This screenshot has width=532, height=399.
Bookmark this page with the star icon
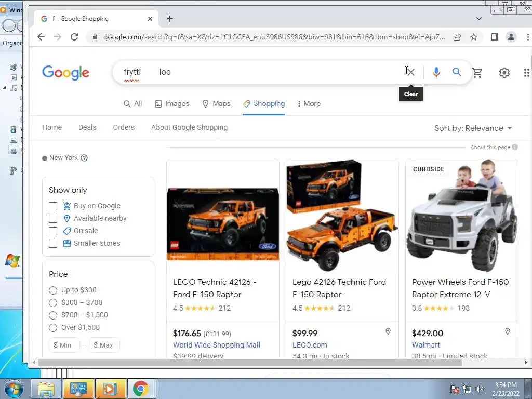tap(474, 37)
